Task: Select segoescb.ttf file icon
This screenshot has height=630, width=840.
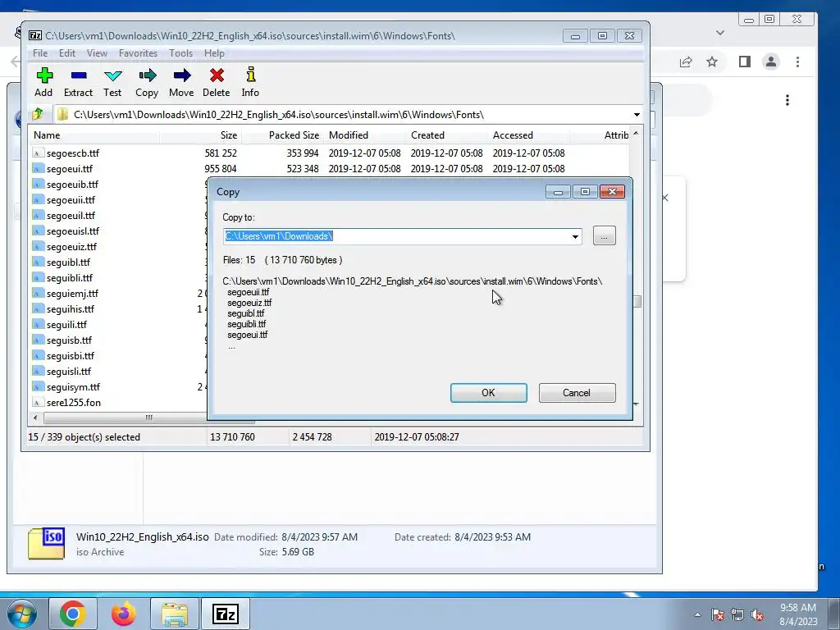Action: 38,153
